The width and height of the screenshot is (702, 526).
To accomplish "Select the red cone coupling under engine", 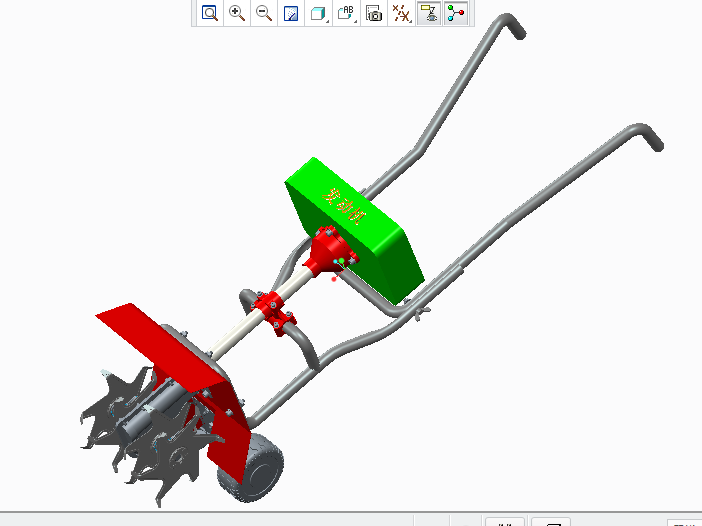I will coord(329,251).
